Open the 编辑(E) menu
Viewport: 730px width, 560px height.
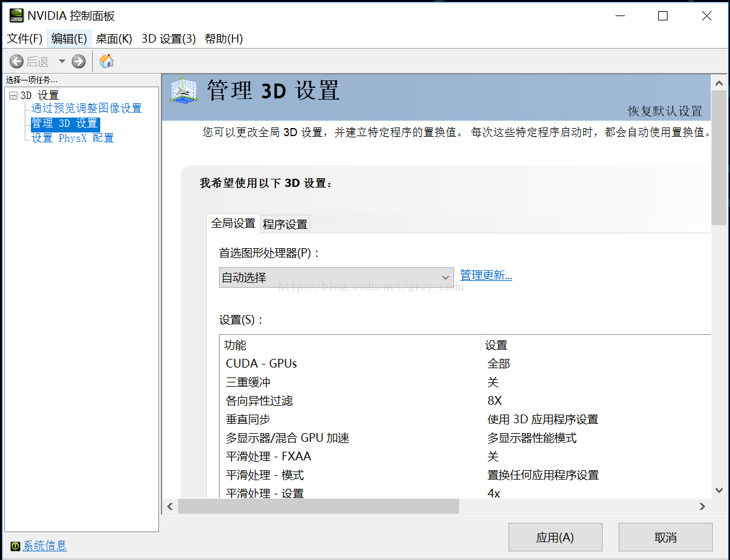(x=69, y=38)
